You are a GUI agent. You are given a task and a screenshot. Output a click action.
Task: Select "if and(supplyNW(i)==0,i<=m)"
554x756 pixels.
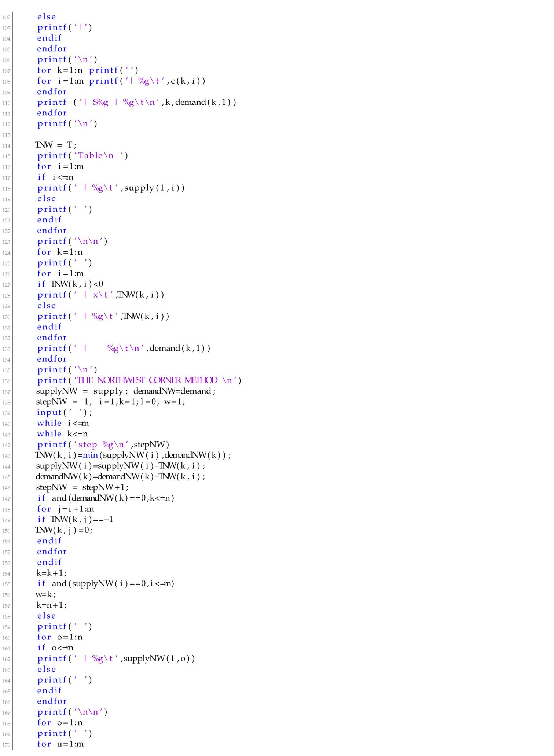click(x=106, y=584)
